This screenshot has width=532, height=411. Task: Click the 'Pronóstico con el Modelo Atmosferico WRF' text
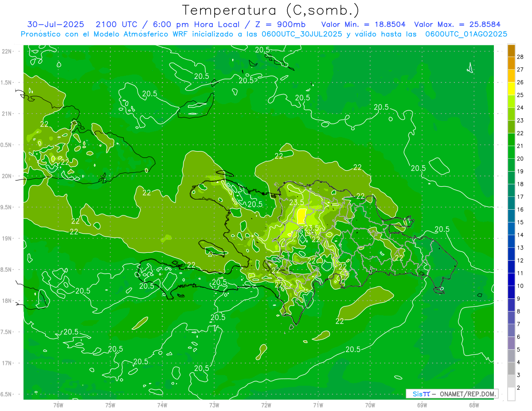tap(105, 34)
